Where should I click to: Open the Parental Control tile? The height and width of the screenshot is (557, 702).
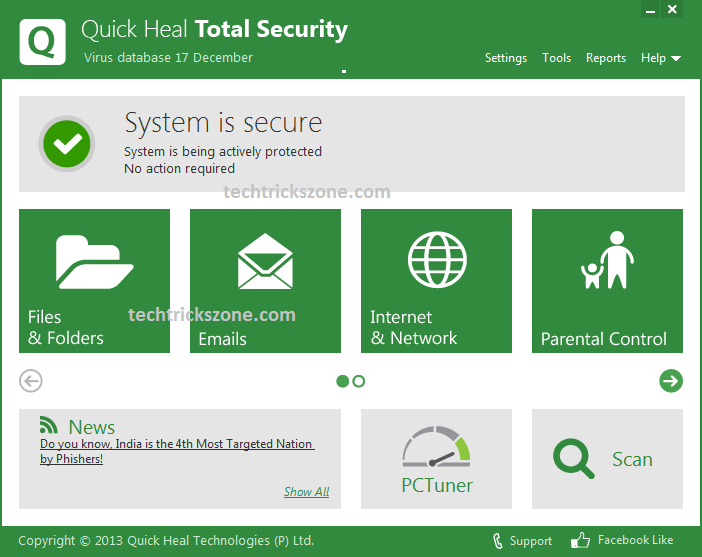coord(607,280)
